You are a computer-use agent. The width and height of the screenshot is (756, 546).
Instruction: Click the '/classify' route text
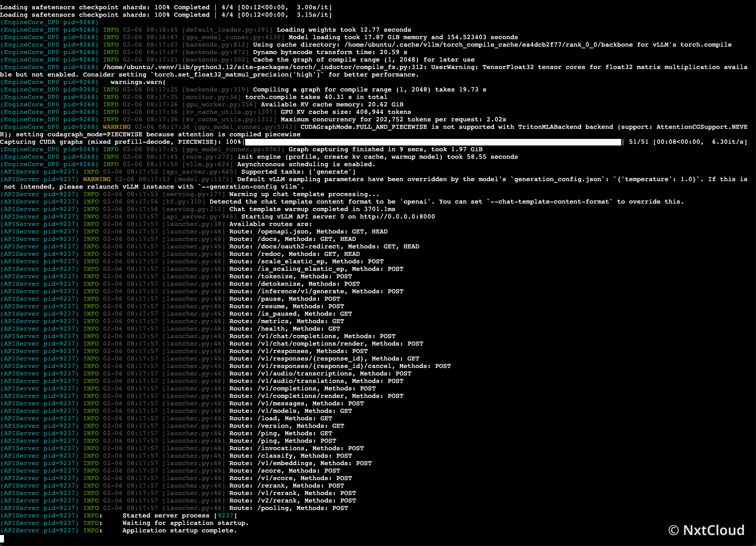[x=275, y=456]
